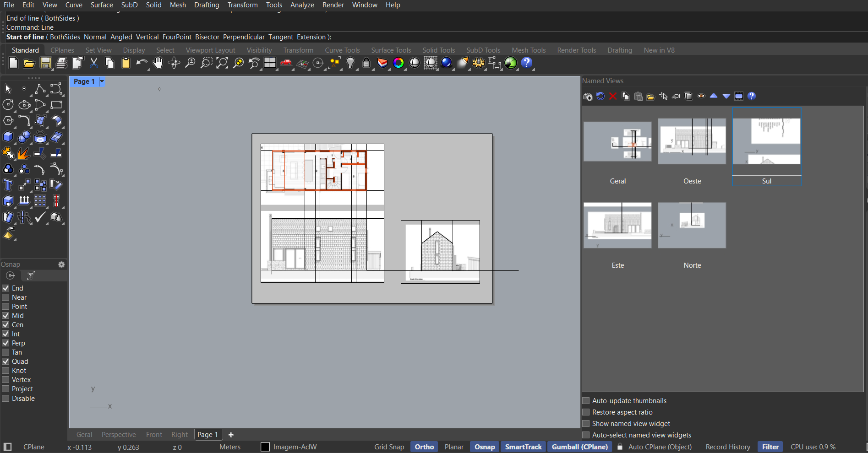The image size is (868, 453).
Task: Switch to the Perspective viewport tab
Action: tap(119, 435)
